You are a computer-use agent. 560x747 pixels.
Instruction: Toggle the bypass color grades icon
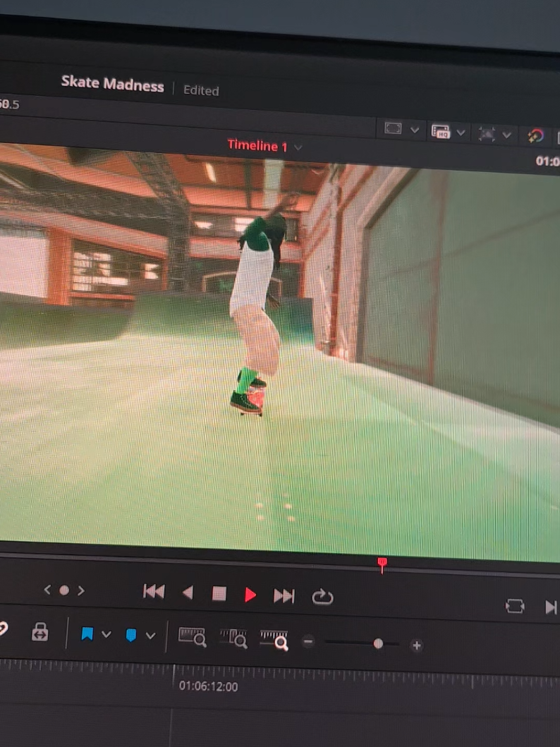pyautogui.click(x=536, y=137)
